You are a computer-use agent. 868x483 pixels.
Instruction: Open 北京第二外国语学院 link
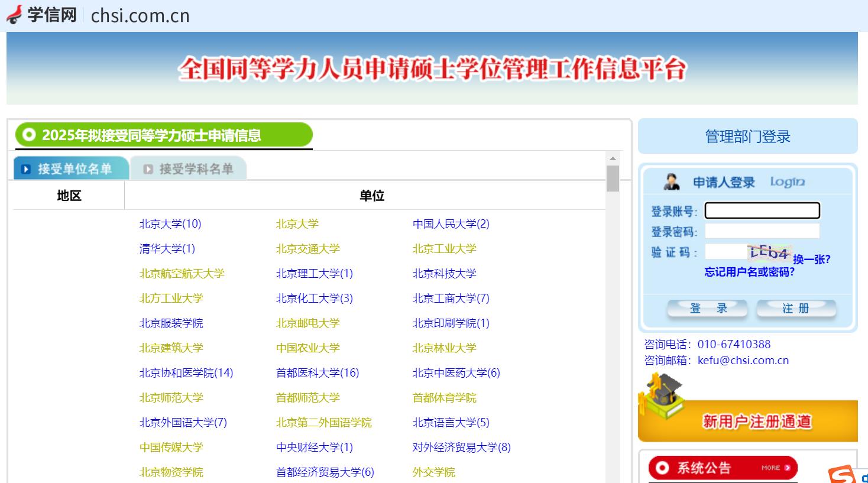(x=324, y=423)
